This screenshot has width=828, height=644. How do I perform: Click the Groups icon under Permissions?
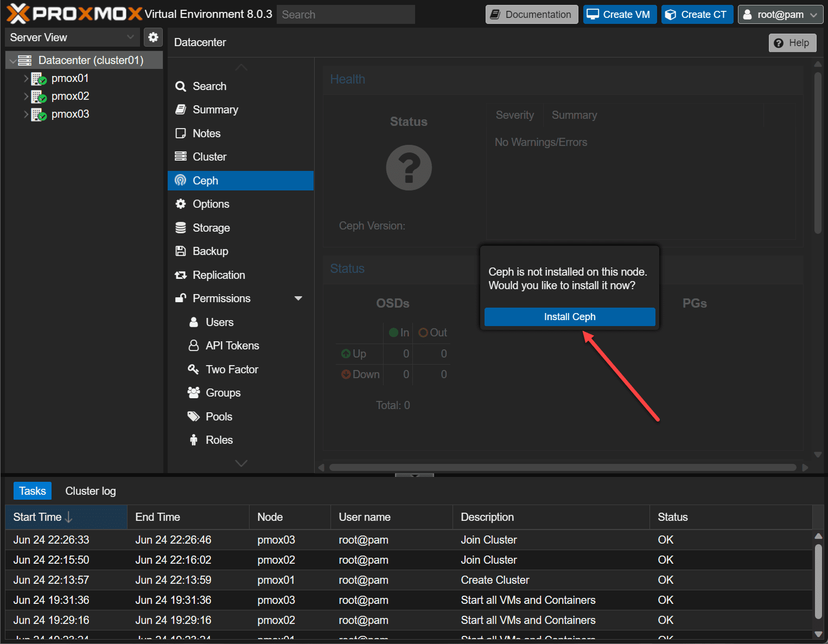(193, 393)
